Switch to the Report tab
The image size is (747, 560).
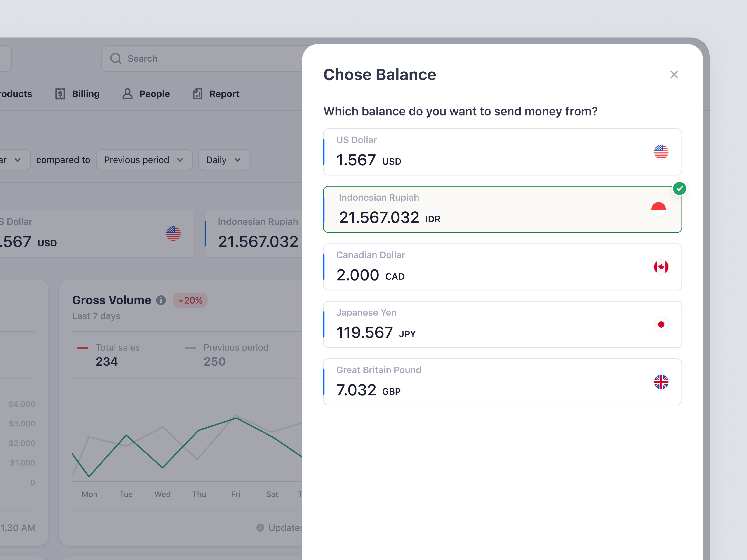pos(216,94)
